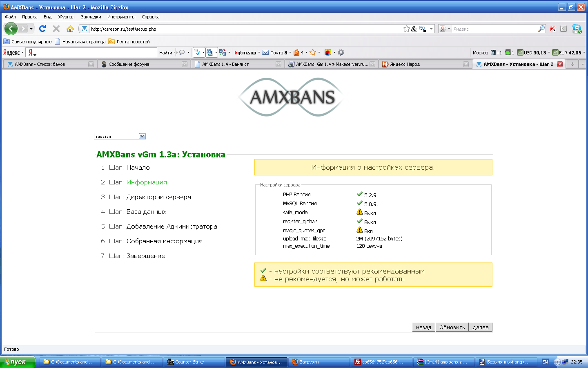Open the Файл menu
Screen dimensions: 588x368
pos(10,17)
